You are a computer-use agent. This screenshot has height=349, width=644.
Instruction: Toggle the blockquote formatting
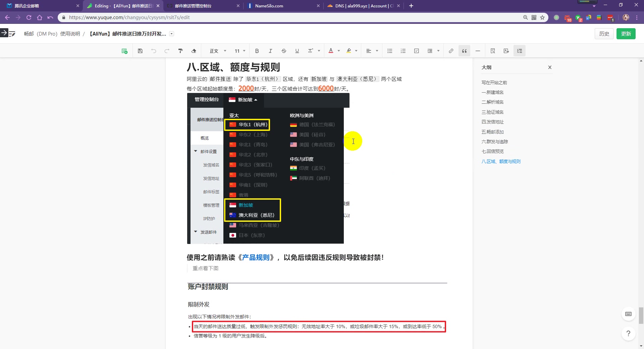[x=465, y=51]
